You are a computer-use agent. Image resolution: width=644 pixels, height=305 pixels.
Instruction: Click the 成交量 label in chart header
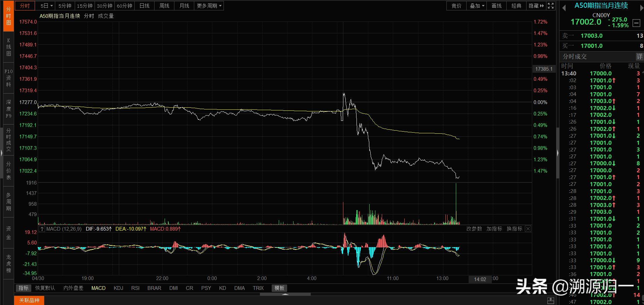[106, 16]
